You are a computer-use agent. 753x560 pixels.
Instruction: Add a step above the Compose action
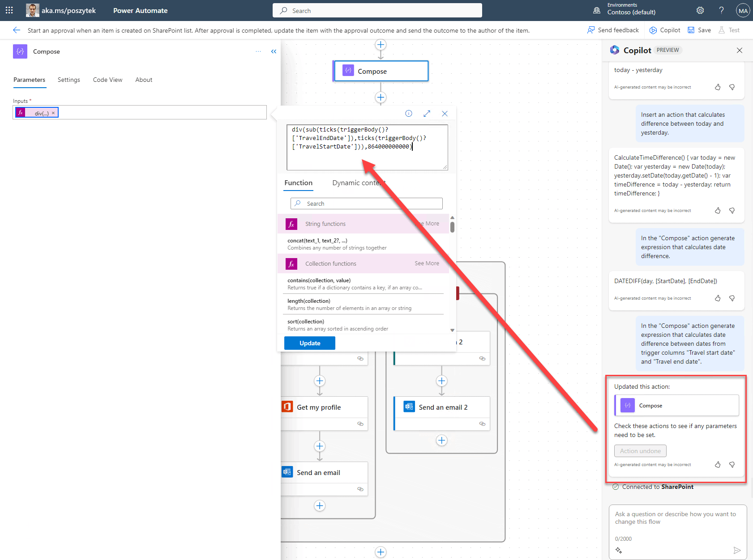pyautogui.click(x=381, y=45)
